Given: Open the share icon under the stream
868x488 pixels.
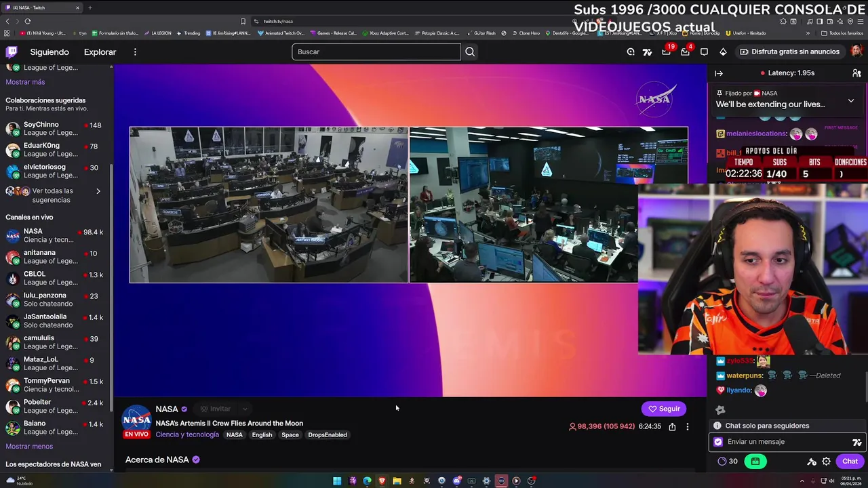Looking at the screenshot, I should (x=672, y=426).
